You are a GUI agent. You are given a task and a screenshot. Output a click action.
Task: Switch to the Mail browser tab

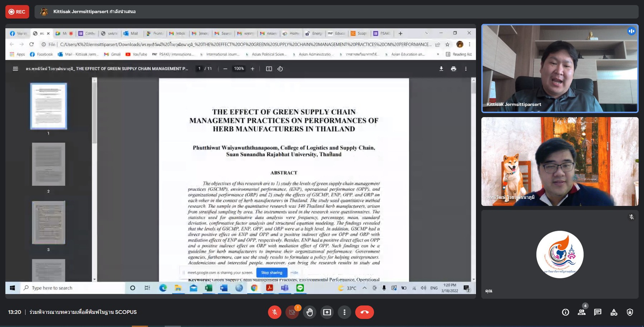click(x=131, y=33)
